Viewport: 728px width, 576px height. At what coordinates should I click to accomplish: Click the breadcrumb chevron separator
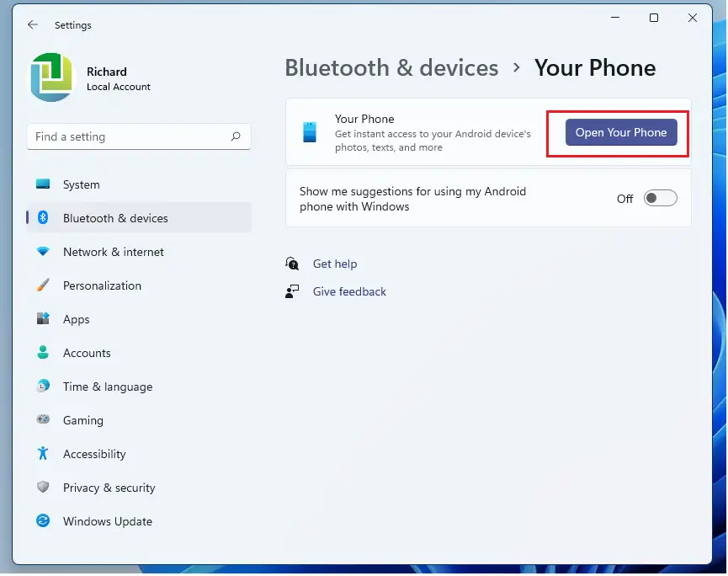516,68
